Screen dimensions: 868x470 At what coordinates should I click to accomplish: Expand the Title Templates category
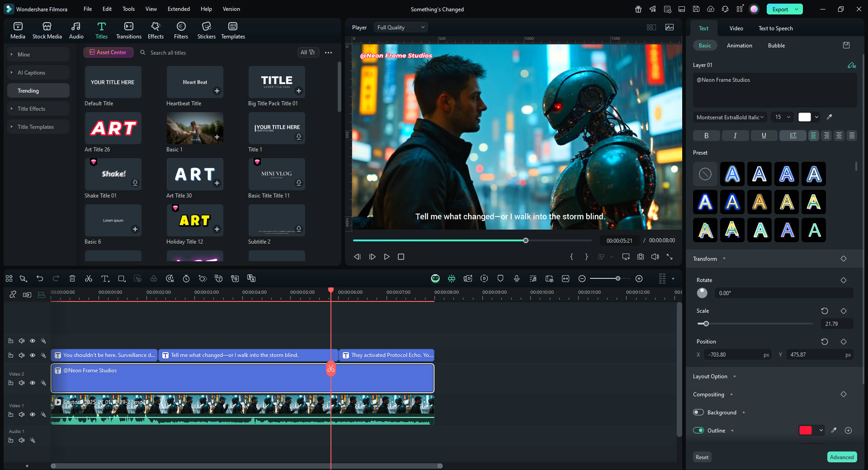coord(38,127)
